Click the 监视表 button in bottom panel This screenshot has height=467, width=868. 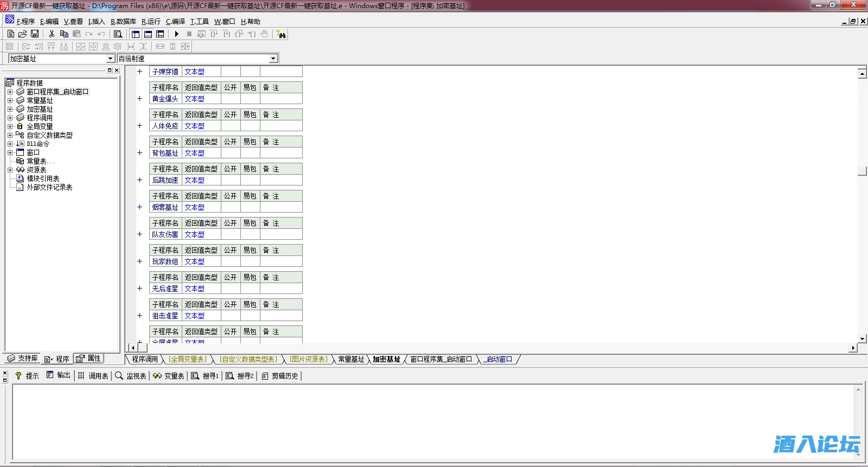point(131,376)
